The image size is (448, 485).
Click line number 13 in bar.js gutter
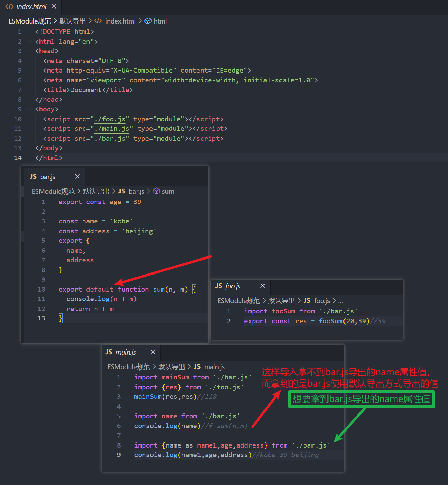click(x=41, y=318)
